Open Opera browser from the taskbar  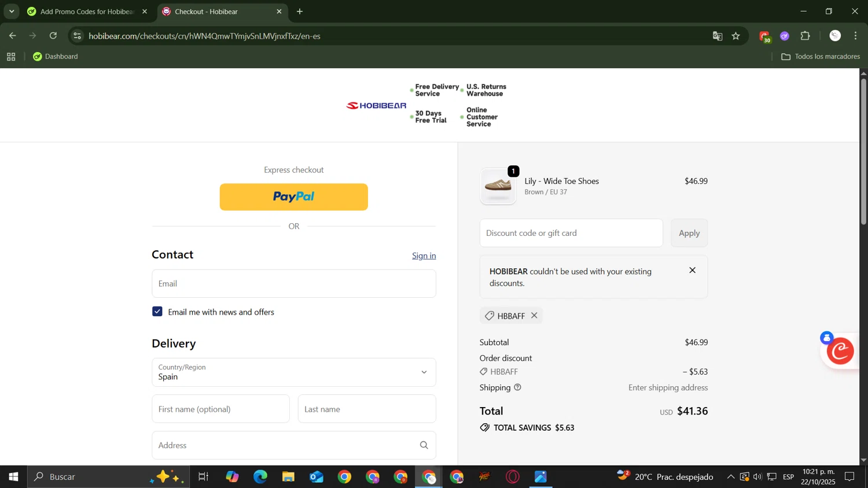[513, 477]
